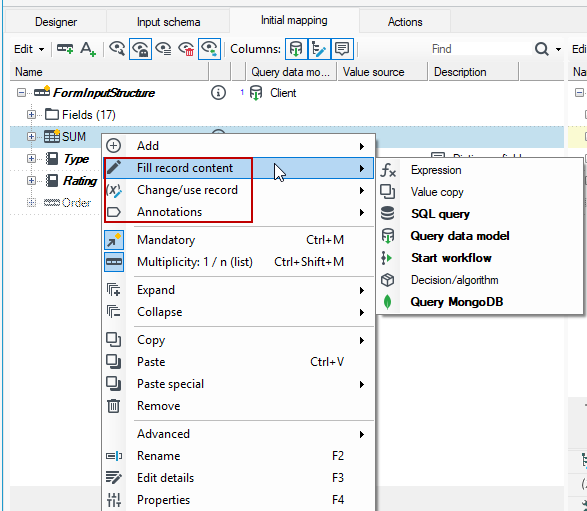Screen dimensions: 587x511
Task: Collapse the FormInputStructure tree node
Action: point(21,92)
